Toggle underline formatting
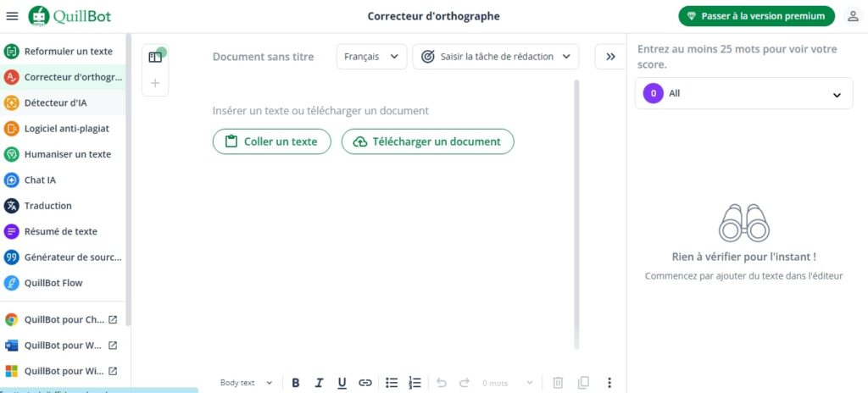868x393 pixels. pos(342,383)
